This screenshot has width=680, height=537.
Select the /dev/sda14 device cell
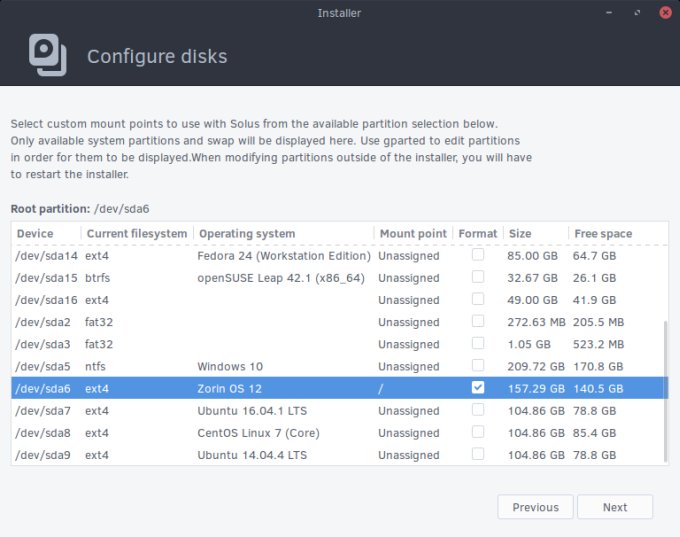tap(46, 256)
